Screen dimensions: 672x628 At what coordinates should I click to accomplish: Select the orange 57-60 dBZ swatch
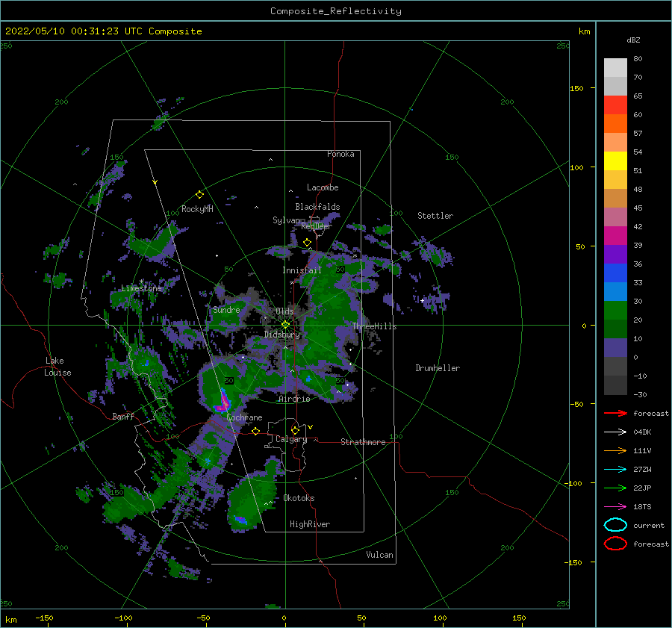pyautogui.click(x=615, y=123)
